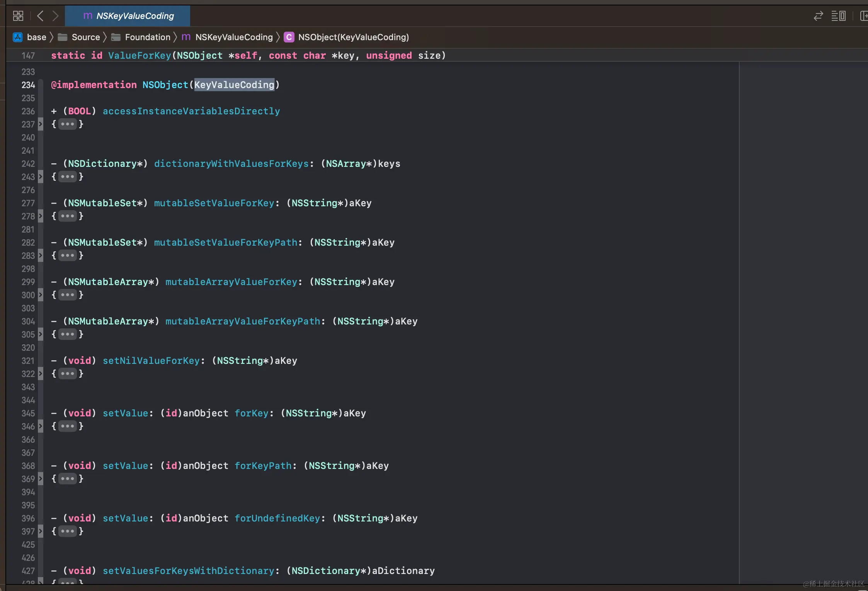Open editor options lines icon
Screen dimensions: 868x591
tap(839, 16)
